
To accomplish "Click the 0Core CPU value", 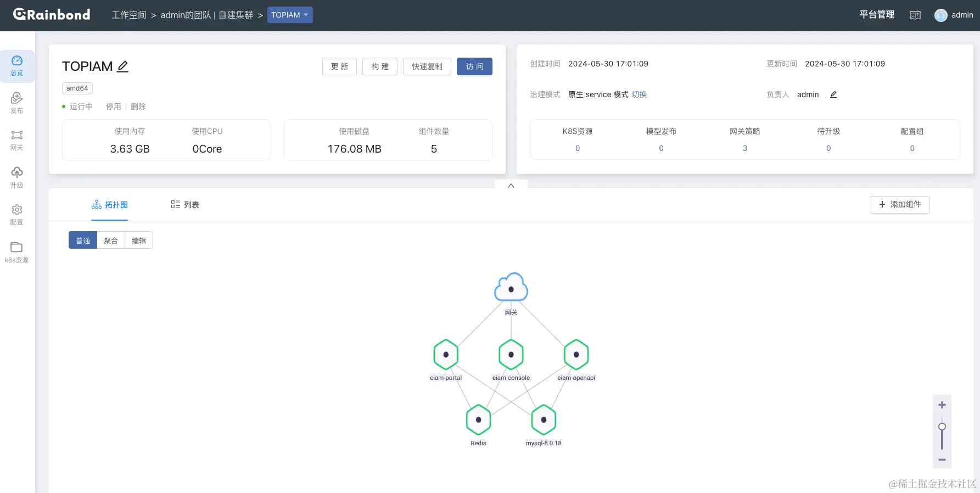I will coord(207,149).
